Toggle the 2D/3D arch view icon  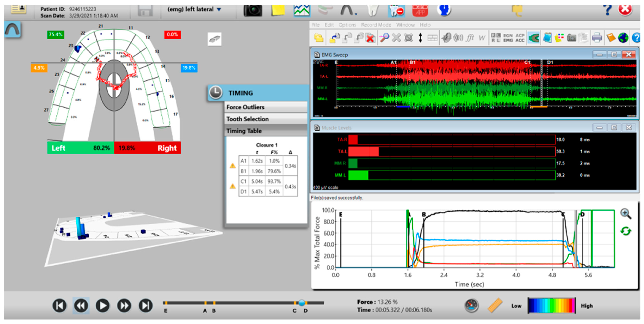[214, 39]
